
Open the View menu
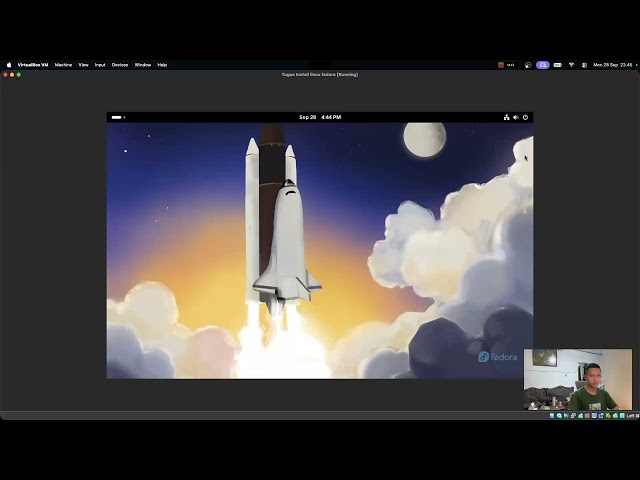83,65
